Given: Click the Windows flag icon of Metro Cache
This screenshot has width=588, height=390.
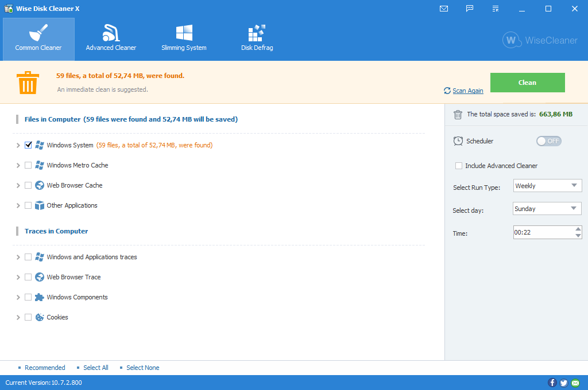Looking at the screenshot, I should [x=40, y=165].
